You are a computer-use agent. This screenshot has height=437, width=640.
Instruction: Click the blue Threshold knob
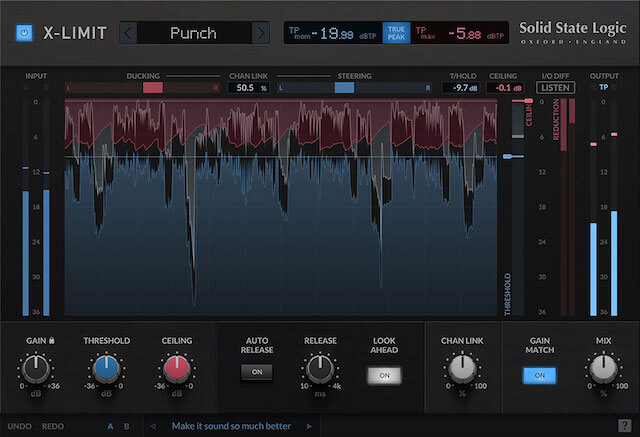(106, 368)
